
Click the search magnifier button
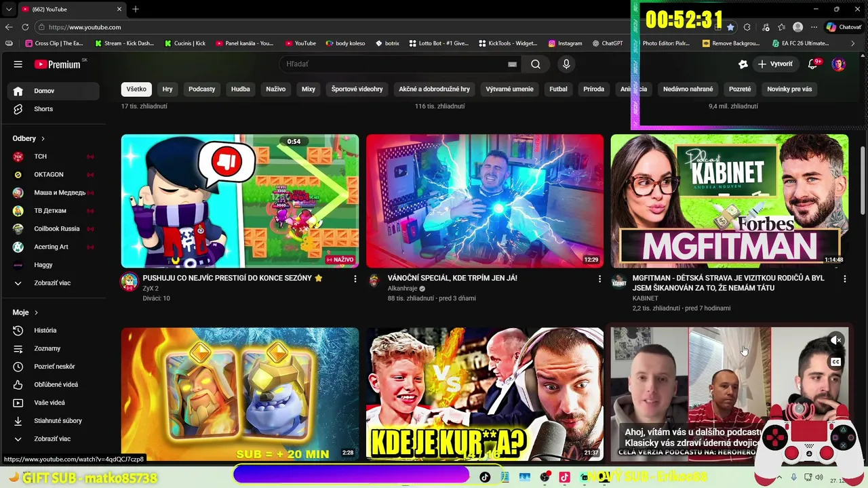536,64
